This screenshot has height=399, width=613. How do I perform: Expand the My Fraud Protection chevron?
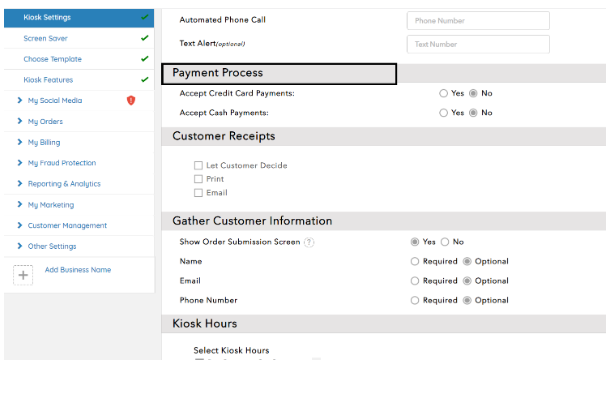click(x=20, y=163)
